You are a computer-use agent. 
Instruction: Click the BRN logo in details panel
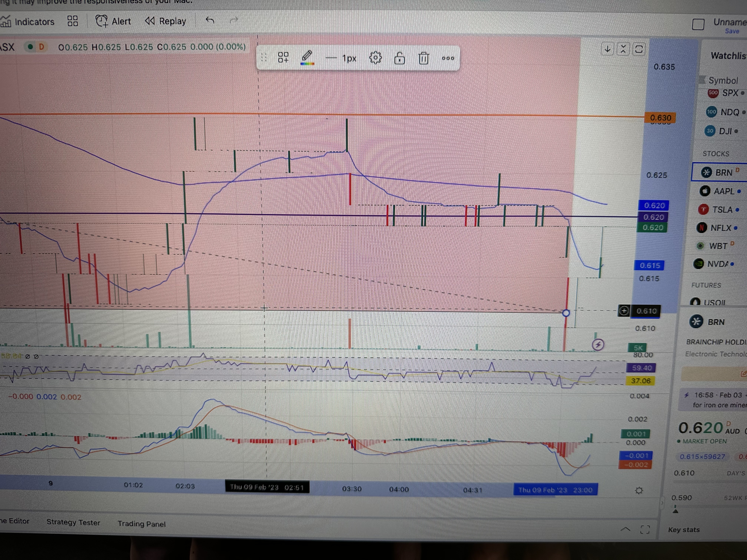696,321
